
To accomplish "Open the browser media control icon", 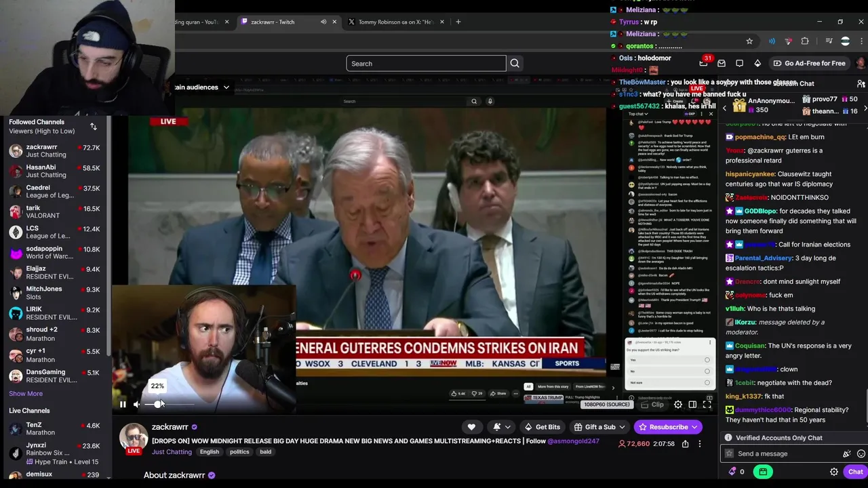I will [x=828, y=41].
